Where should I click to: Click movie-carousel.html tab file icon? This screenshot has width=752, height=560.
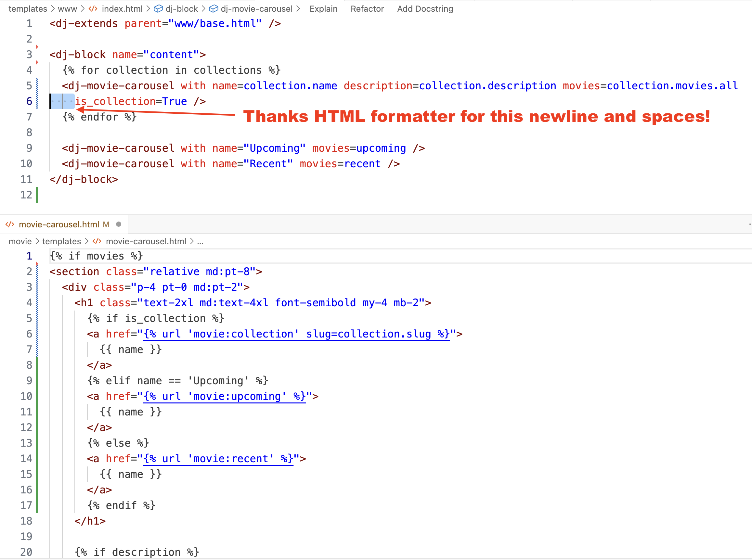pos(10,224)
